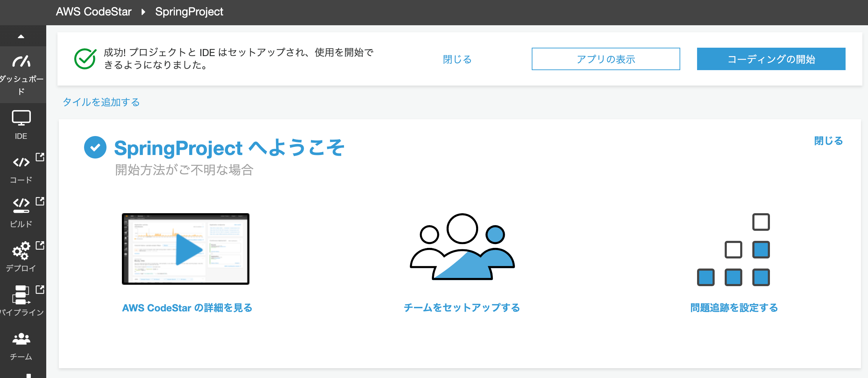Click the SpringProject breadcrumb
The width and height of the screenshot is (868, 378).
[189, 12]
